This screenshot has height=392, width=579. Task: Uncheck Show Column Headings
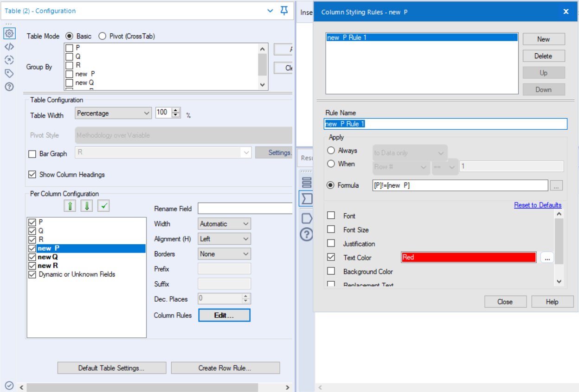tap(32, 175)
